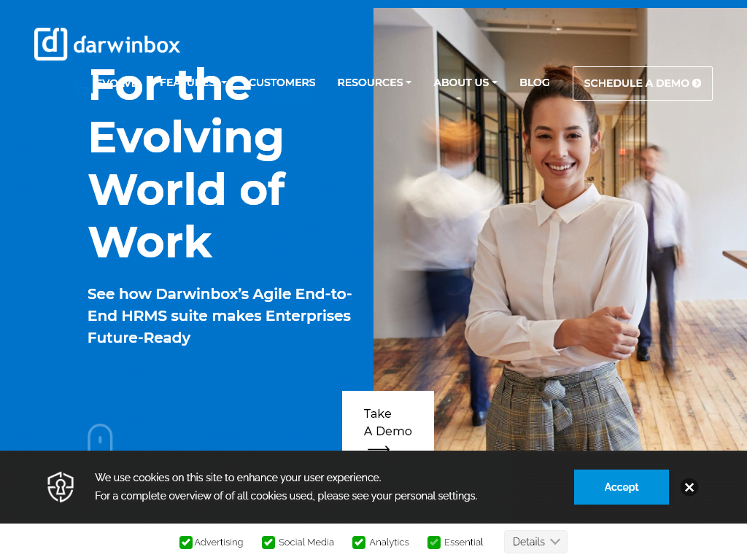Dismiss cookie banner with X icon

click(x=689, y=487)
